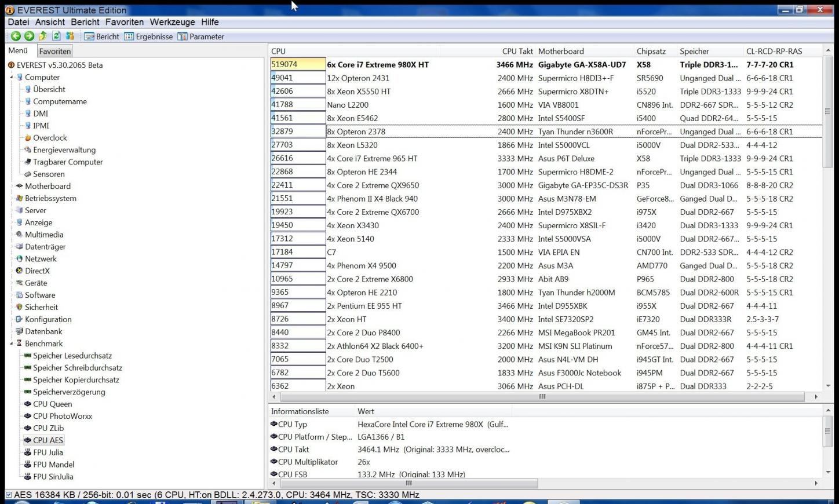The width and height of the screenshot is (839, 504).
Task: Select the Konfiguration category
Action: click(x=44, y=320)
